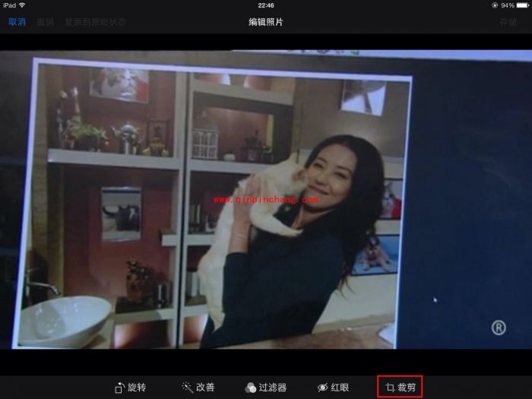This screenshot has width=532, height=399.
Task: Apply the 改善 (Enhance) magic wand
Action: [198, 387]
